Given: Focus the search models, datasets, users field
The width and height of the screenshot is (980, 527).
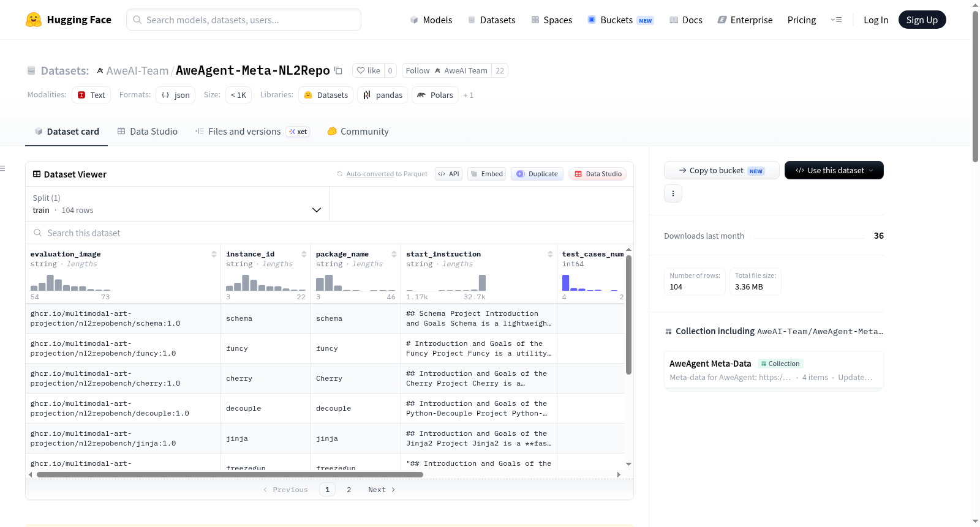Looking at the screenshot, I should click(244, 20).
